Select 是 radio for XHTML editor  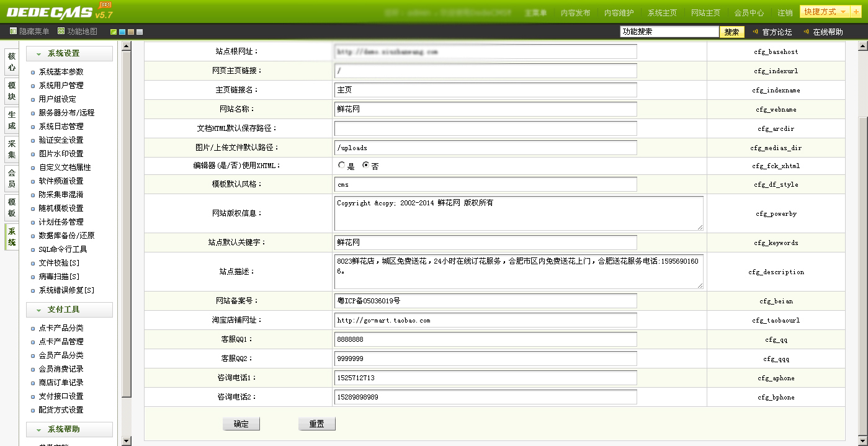[x=342, y=166]
